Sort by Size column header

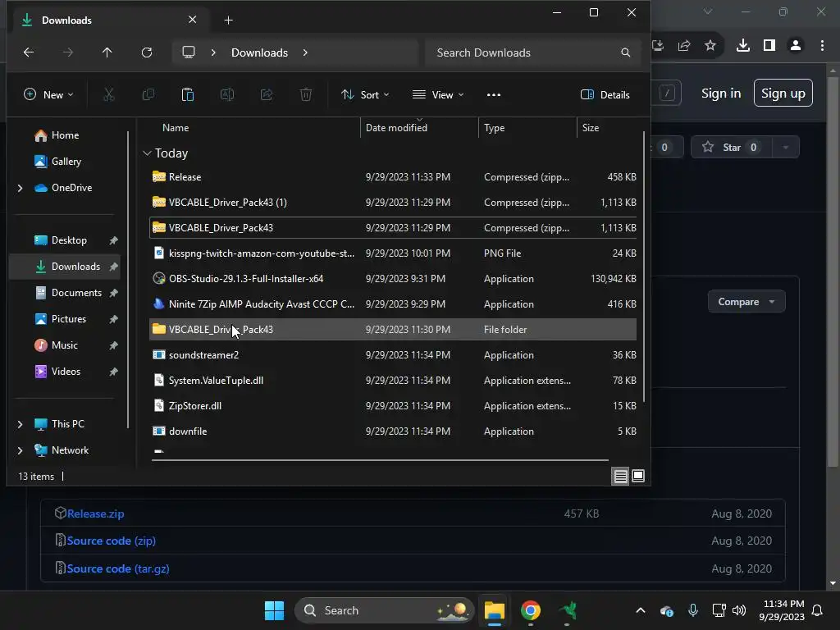point(591,128)
